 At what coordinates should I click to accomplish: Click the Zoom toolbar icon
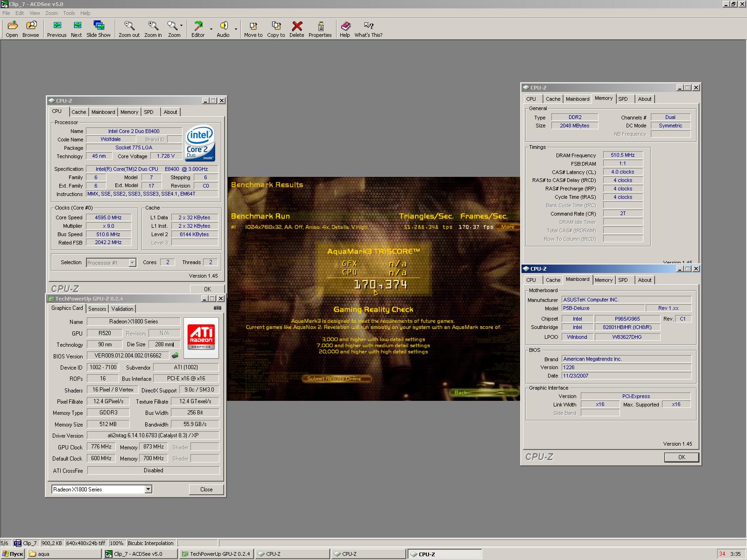(173, 29)
